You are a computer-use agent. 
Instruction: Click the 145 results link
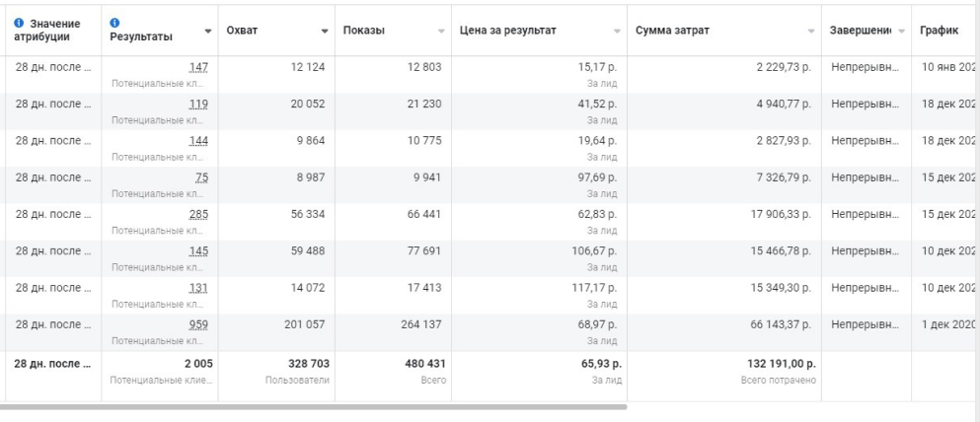click(x=200, y=251)
